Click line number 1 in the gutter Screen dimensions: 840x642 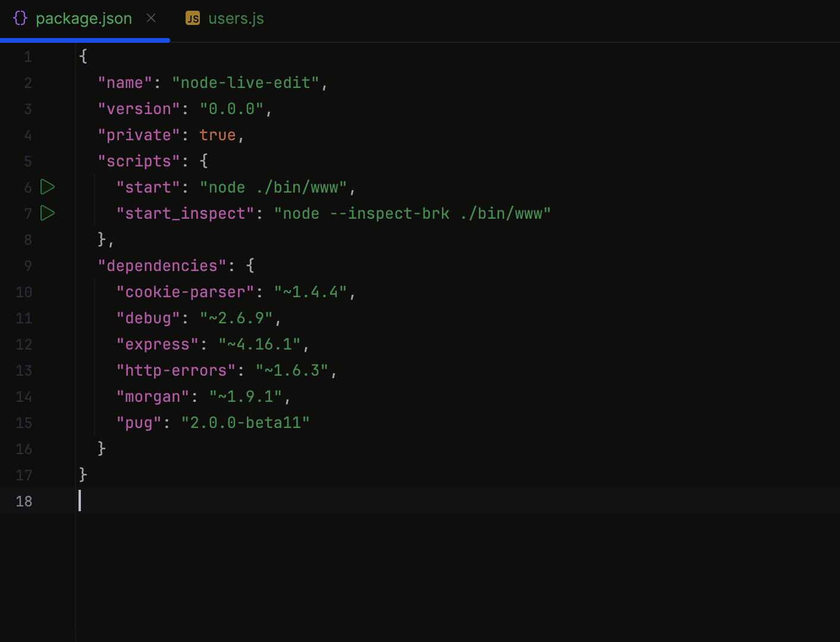click(x=27, y=56)
